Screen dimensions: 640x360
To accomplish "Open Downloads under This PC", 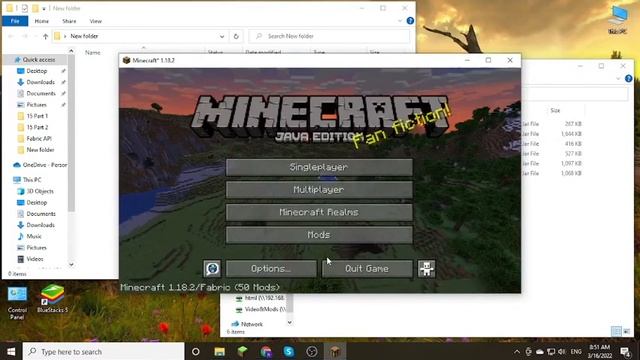I will [x=40, y=225].
